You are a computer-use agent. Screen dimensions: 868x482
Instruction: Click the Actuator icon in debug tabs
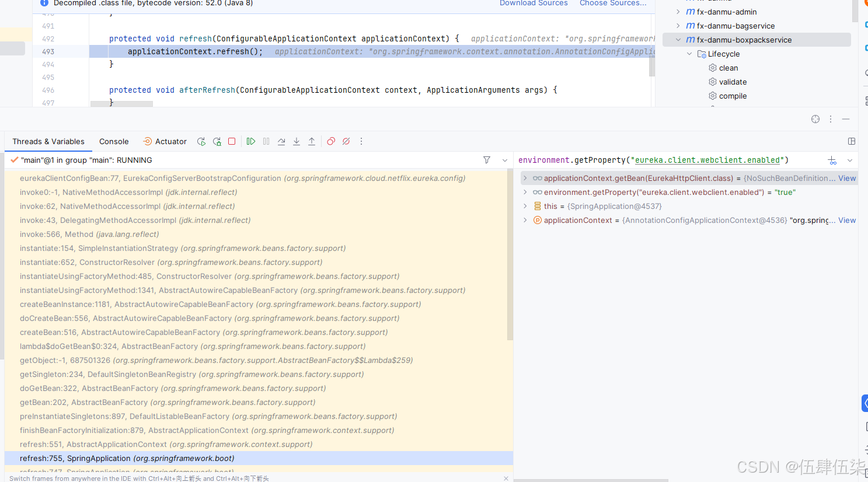tap(148, 141)
